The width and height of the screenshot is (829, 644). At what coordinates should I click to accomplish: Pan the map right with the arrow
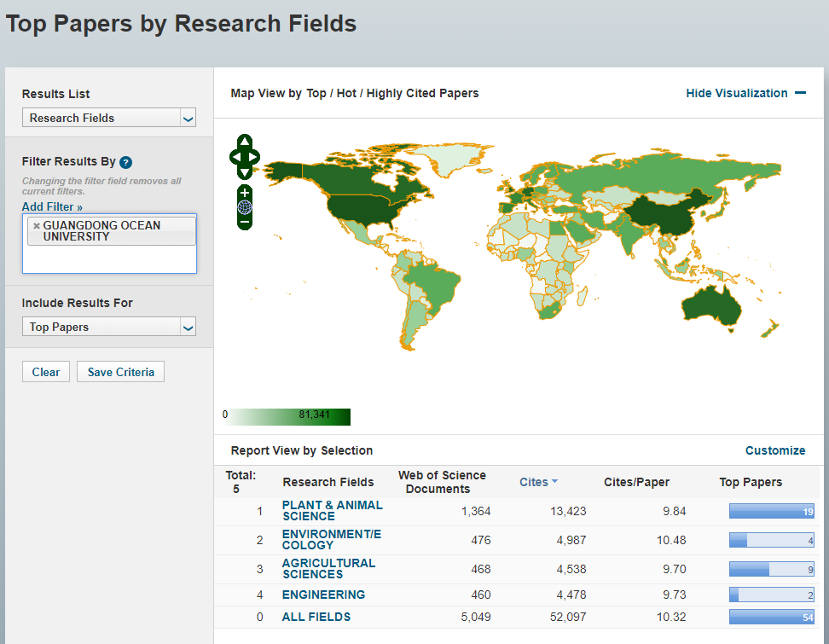point(255,156)
